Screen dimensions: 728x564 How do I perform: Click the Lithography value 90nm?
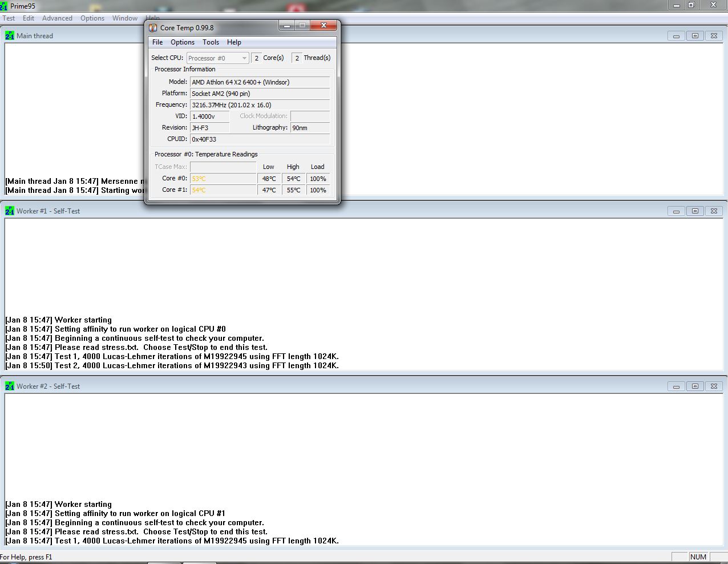pyautogui.click(x=310, y=128)
